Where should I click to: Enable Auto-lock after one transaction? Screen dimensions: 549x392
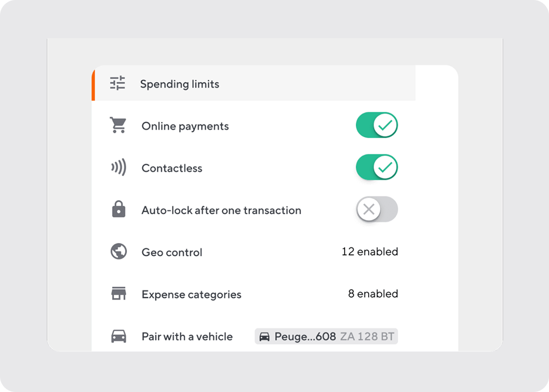[x=376, y=209]
